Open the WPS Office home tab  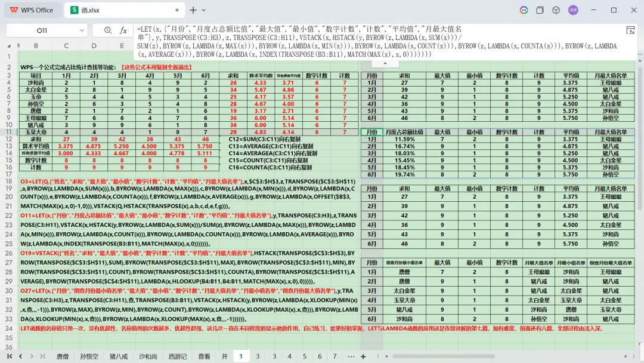point(32,10)
